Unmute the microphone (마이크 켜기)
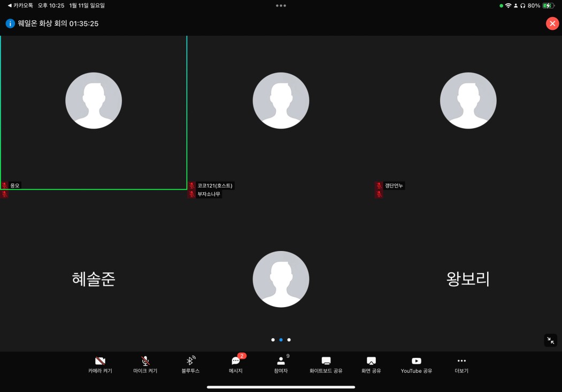The image size is (562, 392). [145, 364]
